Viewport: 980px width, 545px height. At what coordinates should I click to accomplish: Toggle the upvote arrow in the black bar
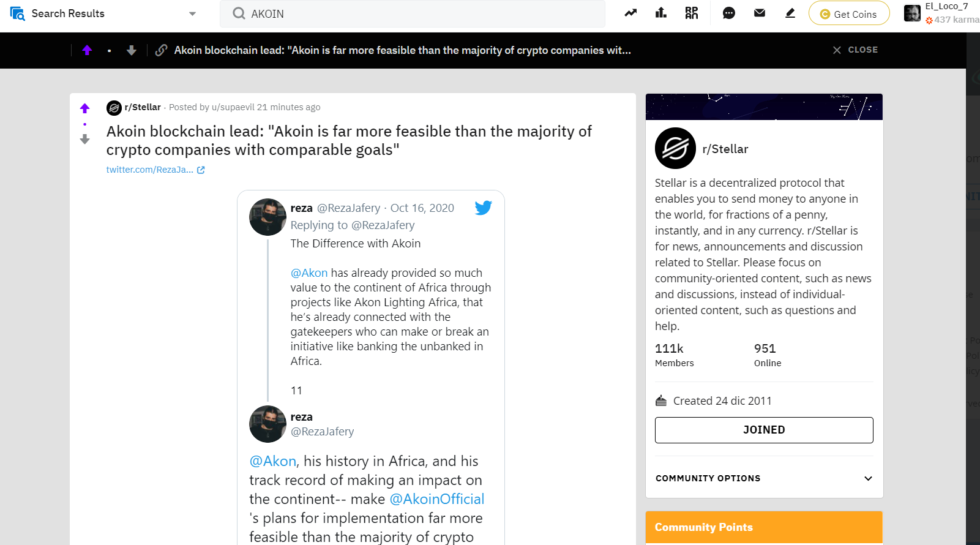[x=87, y=50]
